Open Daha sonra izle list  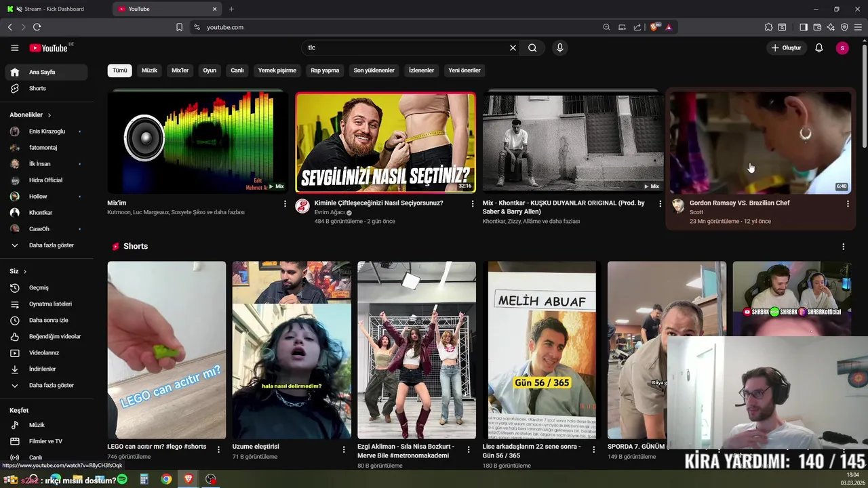coord(46,320)
